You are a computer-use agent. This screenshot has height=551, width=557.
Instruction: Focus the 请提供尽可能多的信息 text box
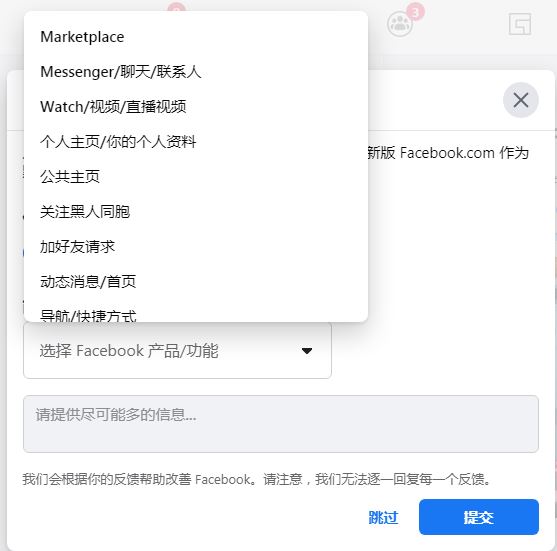pyautogui.click(x=281, y=424)
